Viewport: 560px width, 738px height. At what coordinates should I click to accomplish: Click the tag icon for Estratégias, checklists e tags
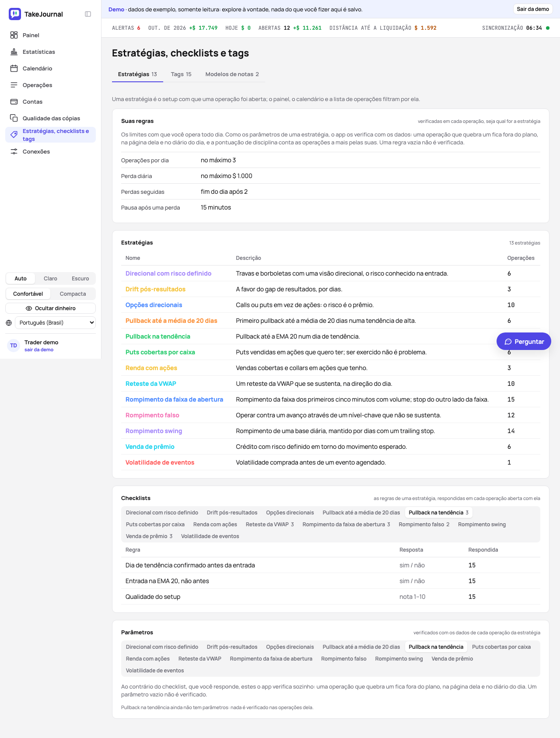pyautogui.click(x=14, y=134)
